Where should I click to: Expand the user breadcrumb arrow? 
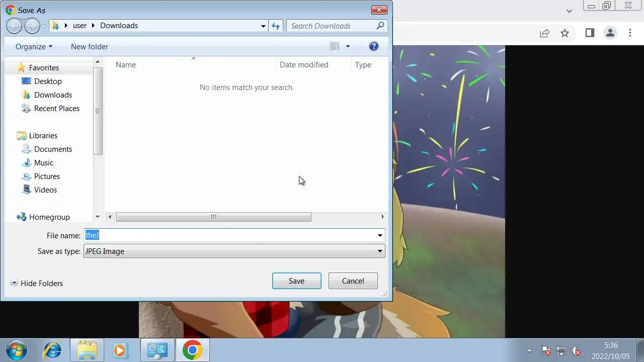(x=93, y=26)
